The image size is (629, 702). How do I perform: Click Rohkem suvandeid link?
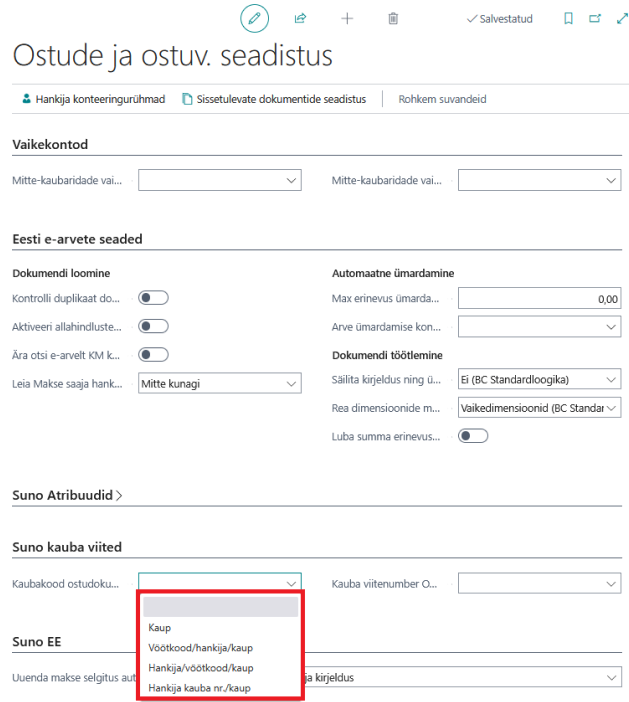442,99
